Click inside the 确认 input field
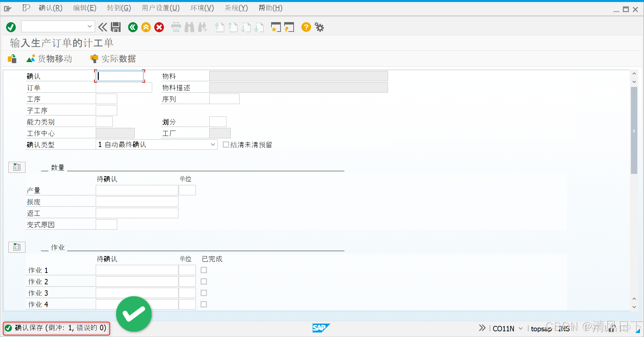The width and height of the screenshot is (644, 337). point(119,76)
